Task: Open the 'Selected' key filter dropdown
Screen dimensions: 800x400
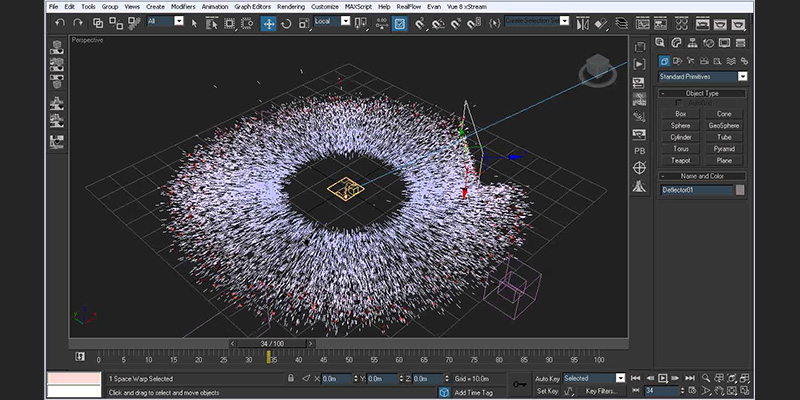Action: (x=594, y=378)
